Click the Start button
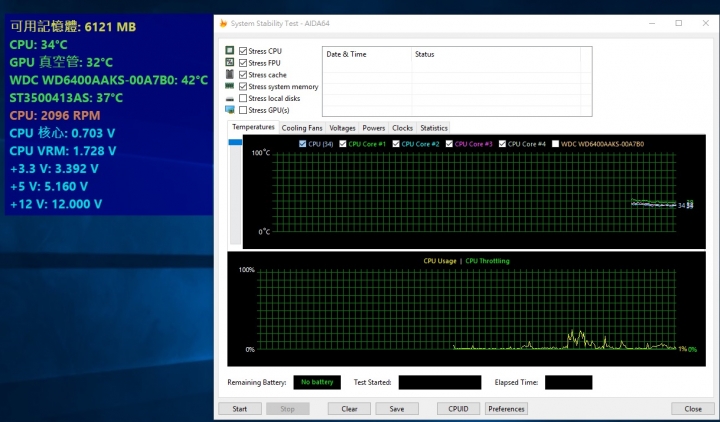Viewport: 720px width, 422px height. click(240, 409)
